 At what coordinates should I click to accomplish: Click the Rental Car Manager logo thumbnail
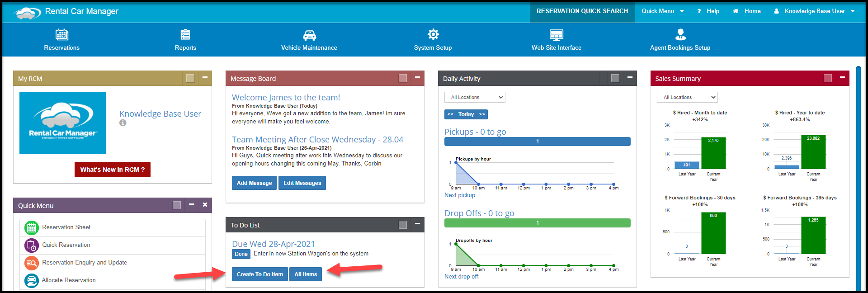tap(62, 123)
